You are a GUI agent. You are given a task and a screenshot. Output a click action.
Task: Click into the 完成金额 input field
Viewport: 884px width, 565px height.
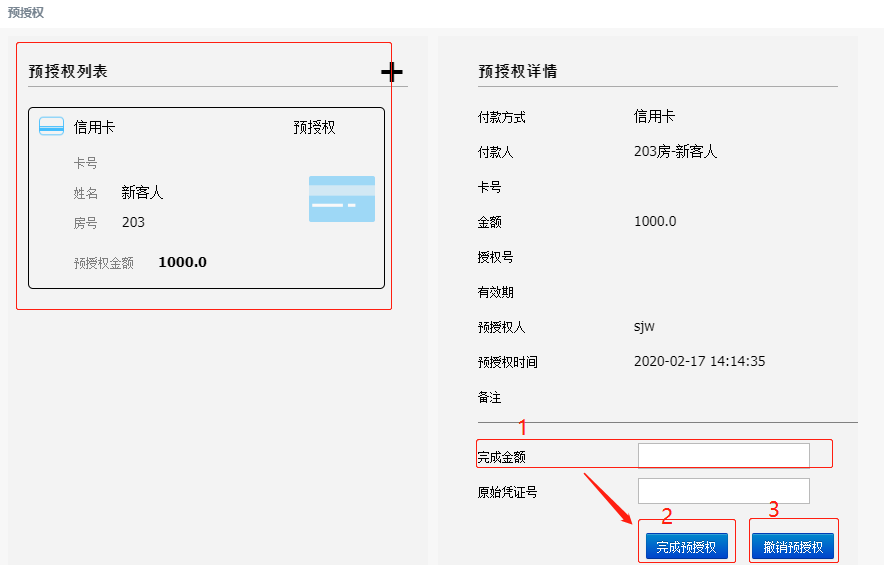pyautogui.click(x=724, y=456)
